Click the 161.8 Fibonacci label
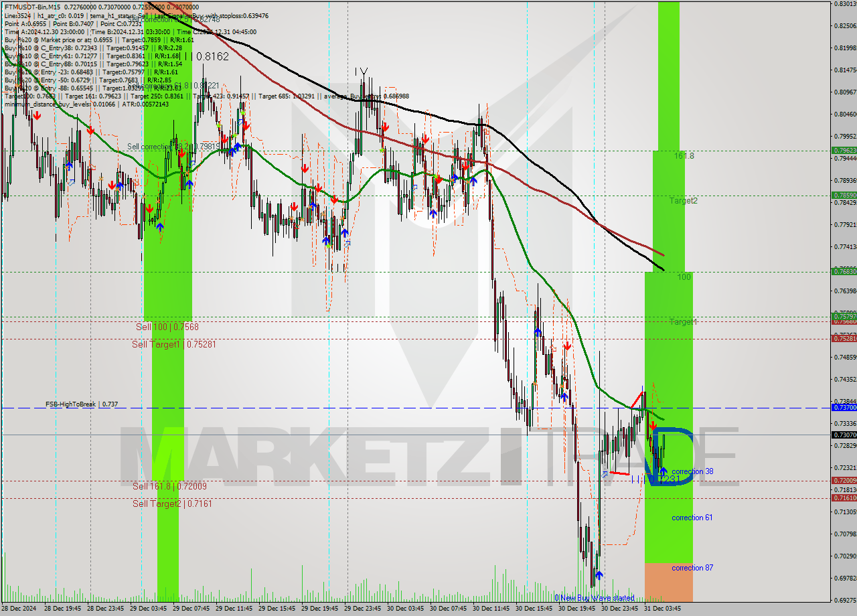This screenshot has height=616, width=857. [x=684, y=155]
